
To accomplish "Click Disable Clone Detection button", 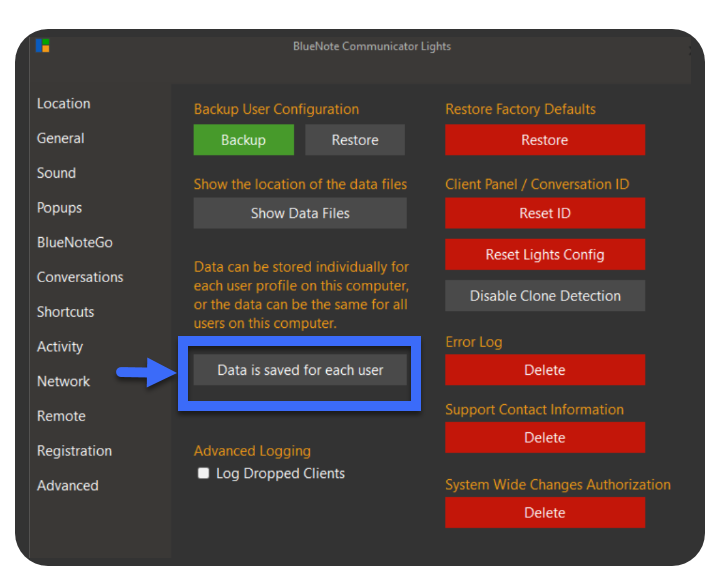I will 545,296.
